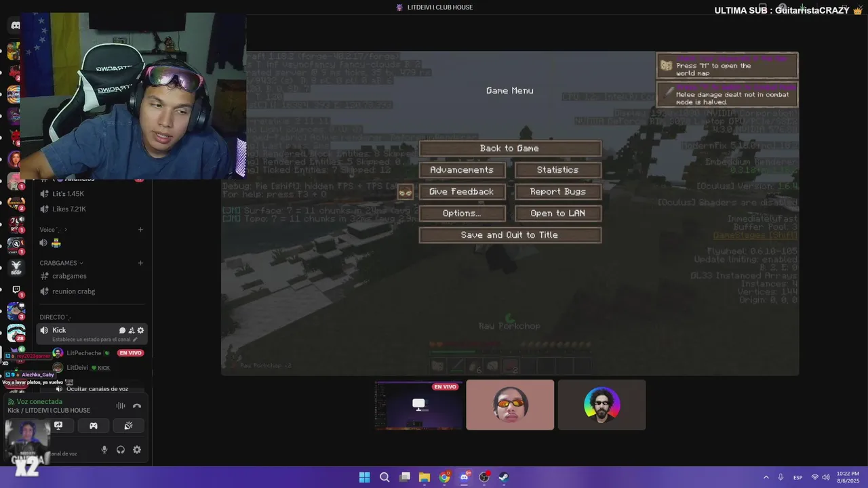Viewport: 868px width, 488px height.
Task: Select participant tile with orange sunglasses
Action: 510,405
